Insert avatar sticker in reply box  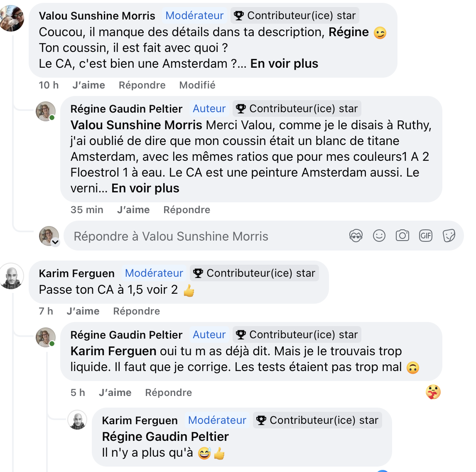pos(356,236)
